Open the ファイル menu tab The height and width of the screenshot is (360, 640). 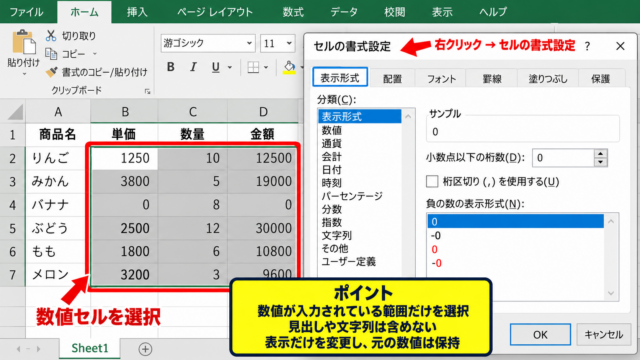(x=27, y=12)
